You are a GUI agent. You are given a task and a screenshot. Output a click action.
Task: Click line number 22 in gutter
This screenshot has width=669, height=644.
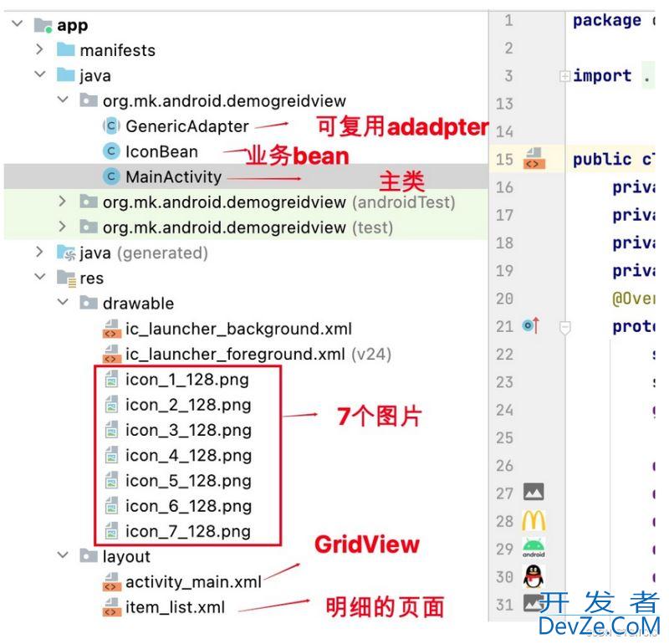(504, 355)
